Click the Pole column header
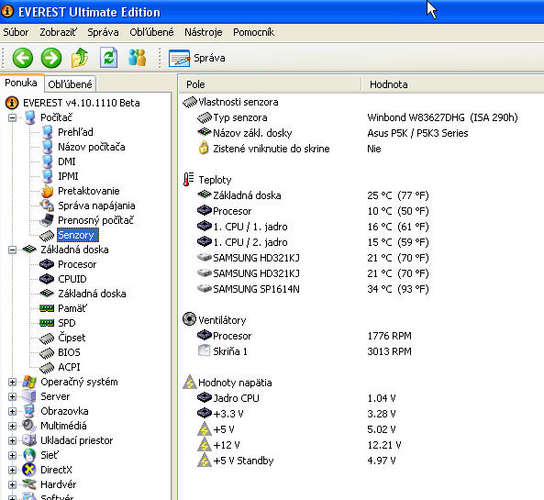Viewport: 544px width, 500px height. (x=270, y=84)
